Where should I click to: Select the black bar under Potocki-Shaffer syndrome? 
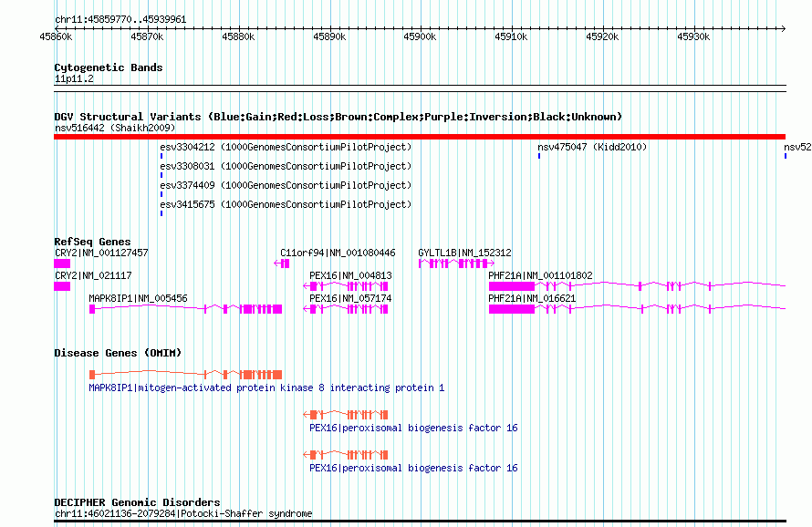coord(420,522)
